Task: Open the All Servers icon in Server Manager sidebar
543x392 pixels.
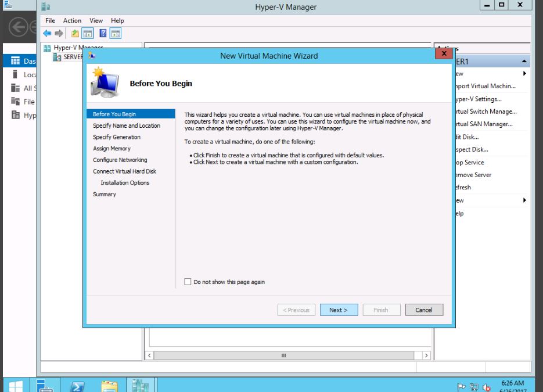Action: (15, 88)
